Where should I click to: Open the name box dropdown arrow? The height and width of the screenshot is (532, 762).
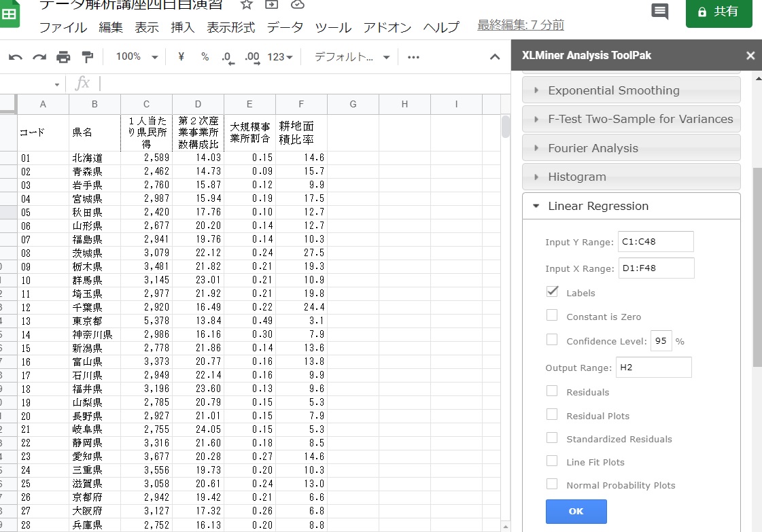pyautogui.click(x=57, y=84)
